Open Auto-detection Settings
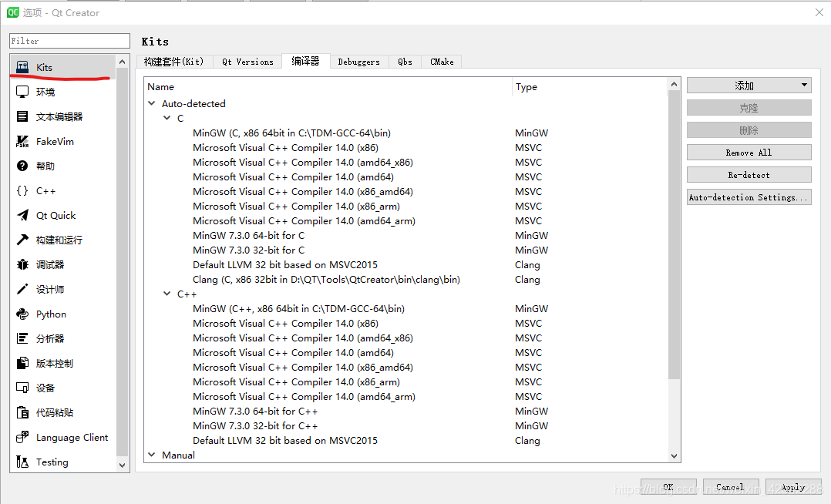The image size is (831, 504). (748, 197)
